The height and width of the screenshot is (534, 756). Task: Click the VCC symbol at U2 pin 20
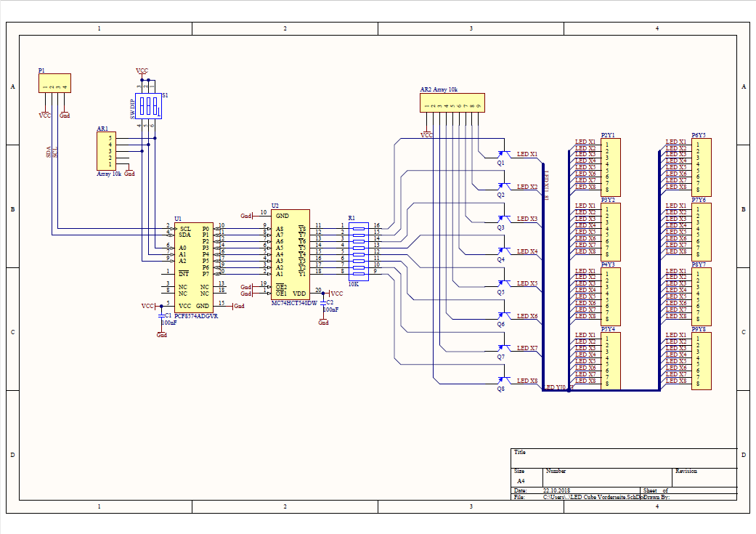(336, 294)
